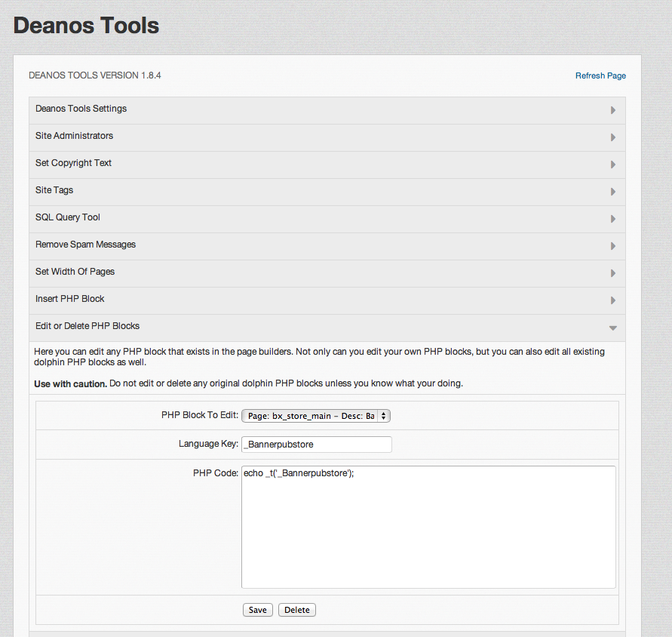Click arrow icon for Remove Spam Messages
Image resolution: width=672 pixels, height=637 pixels.
(x=612, y=246)
